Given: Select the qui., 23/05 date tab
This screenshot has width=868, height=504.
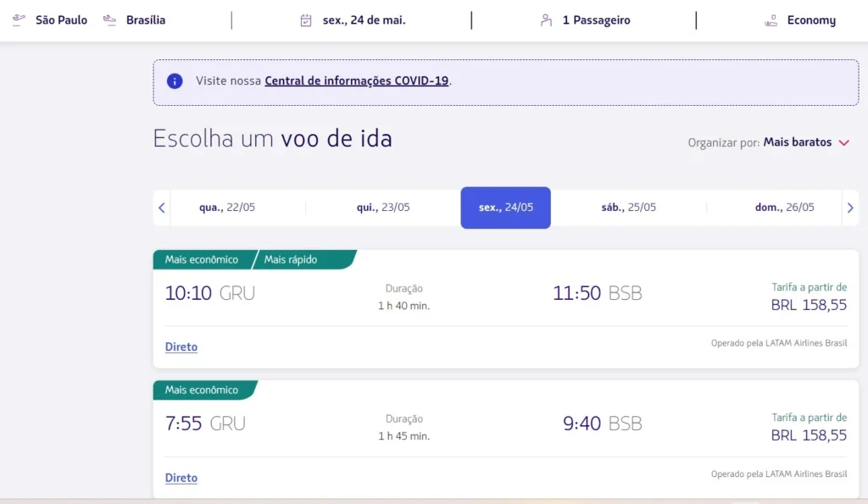Looking at the screenshot, I should click(x=383, y=208).
